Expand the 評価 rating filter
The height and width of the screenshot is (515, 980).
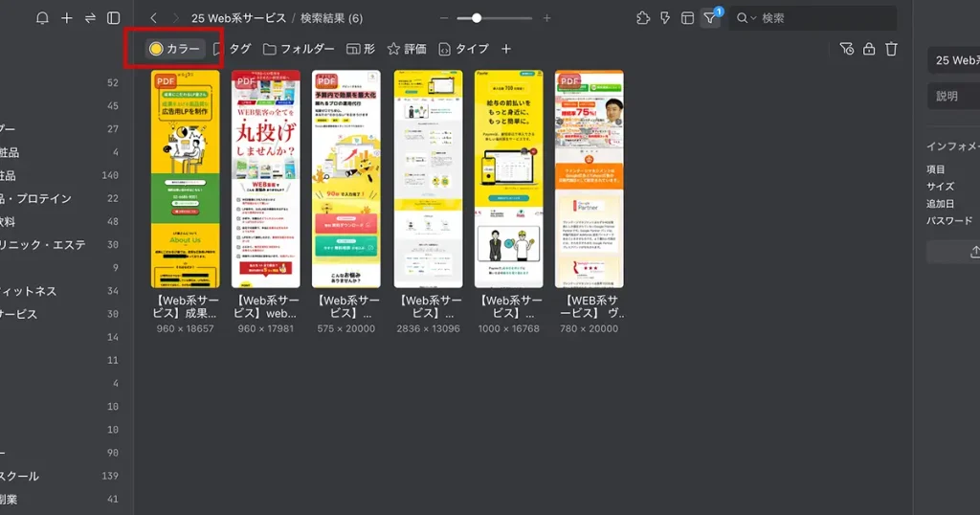click(407, 49)
